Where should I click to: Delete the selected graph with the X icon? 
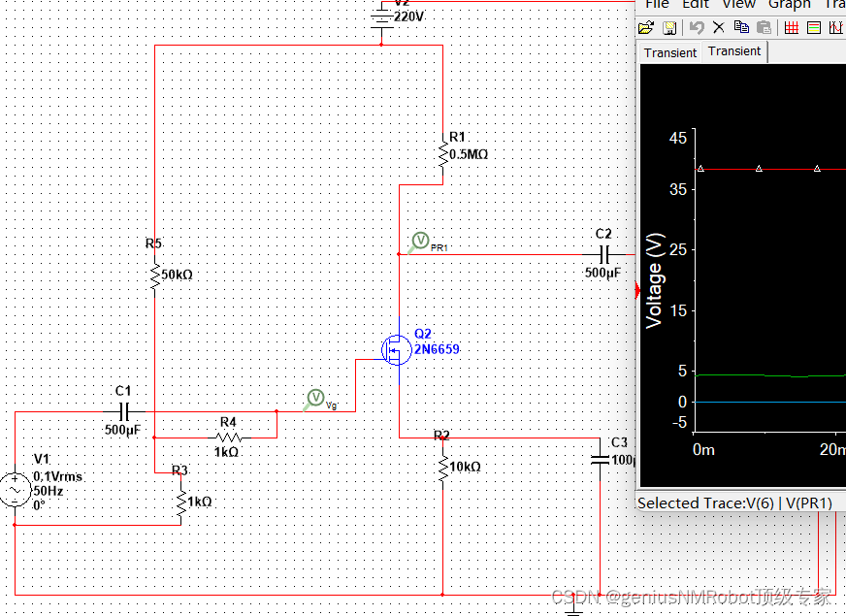click(718, 27)
